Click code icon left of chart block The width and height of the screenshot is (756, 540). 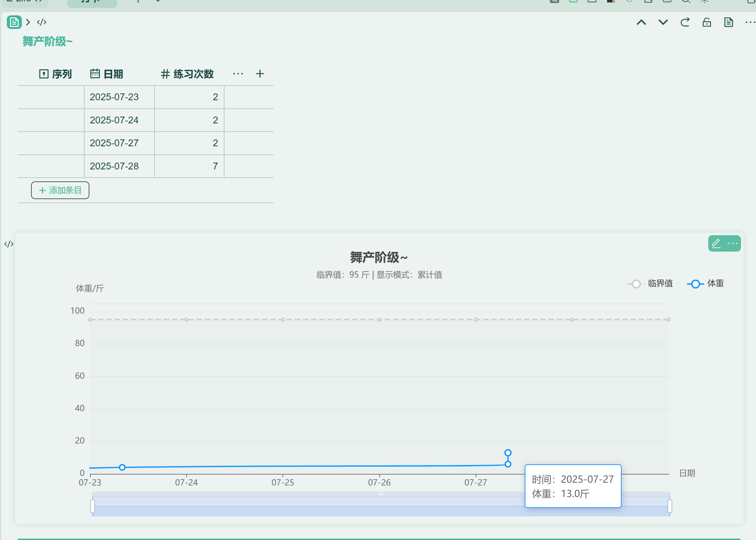coord(9,244)
